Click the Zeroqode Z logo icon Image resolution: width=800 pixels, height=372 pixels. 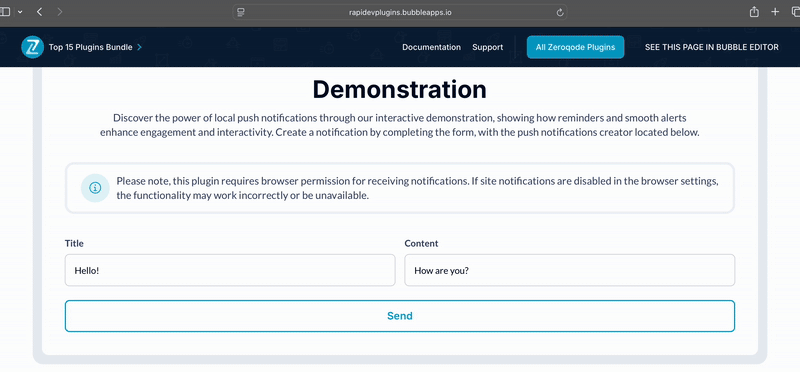point(33,47)
